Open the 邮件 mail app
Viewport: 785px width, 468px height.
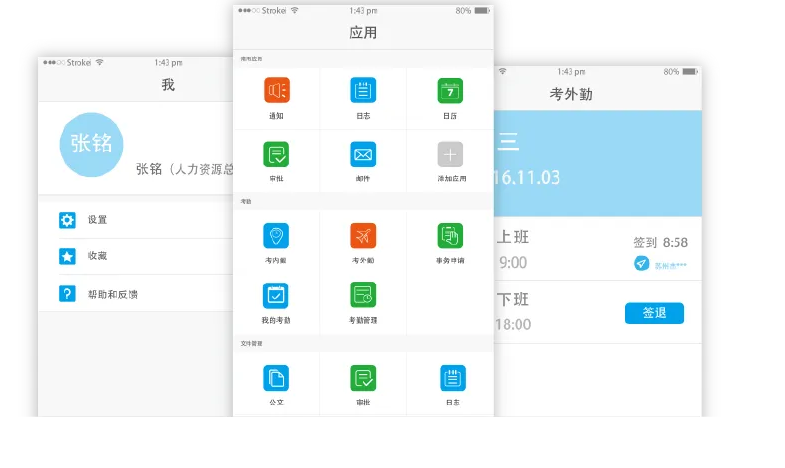pos(363,155)
